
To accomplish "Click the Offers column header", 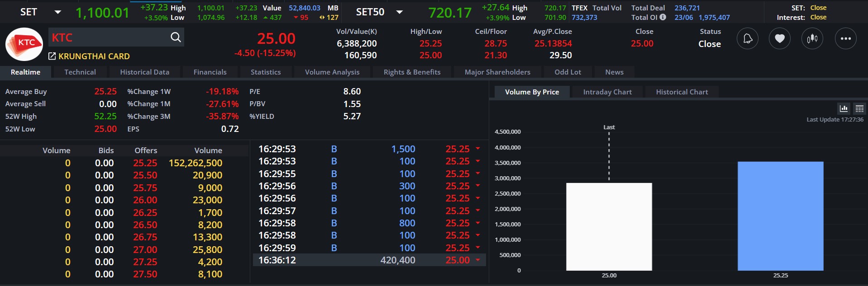I will [x=146, y=150].
